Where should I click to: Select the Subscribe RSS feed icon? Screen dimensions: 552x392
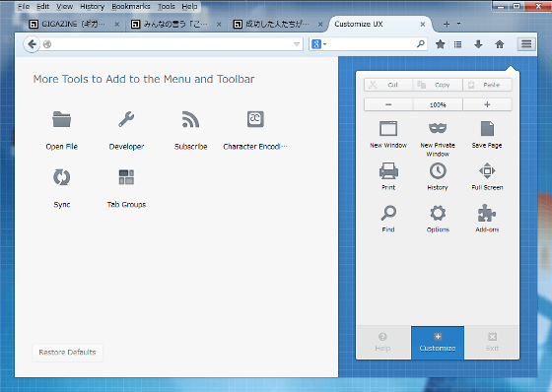[190, 119]
